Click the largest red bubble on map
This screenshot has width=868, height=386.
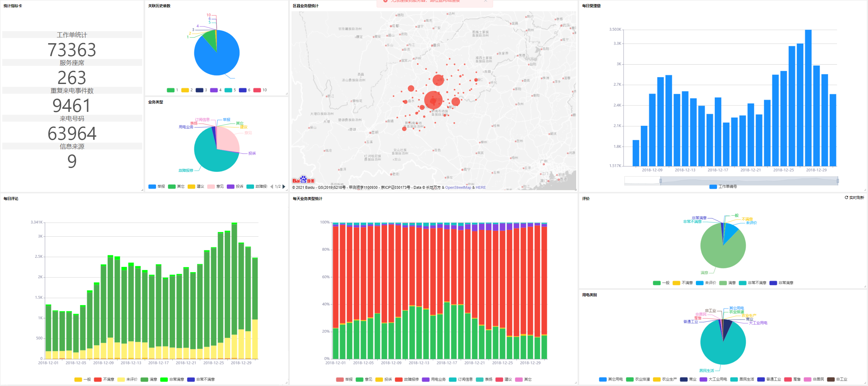(x=433, y=100)
